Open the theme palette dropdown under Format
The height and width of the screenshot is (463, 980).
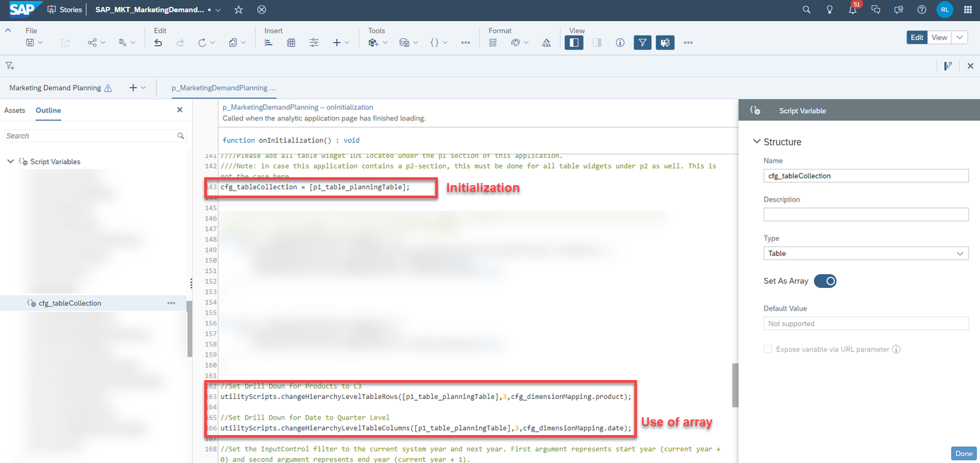click(x=519, y=42)
